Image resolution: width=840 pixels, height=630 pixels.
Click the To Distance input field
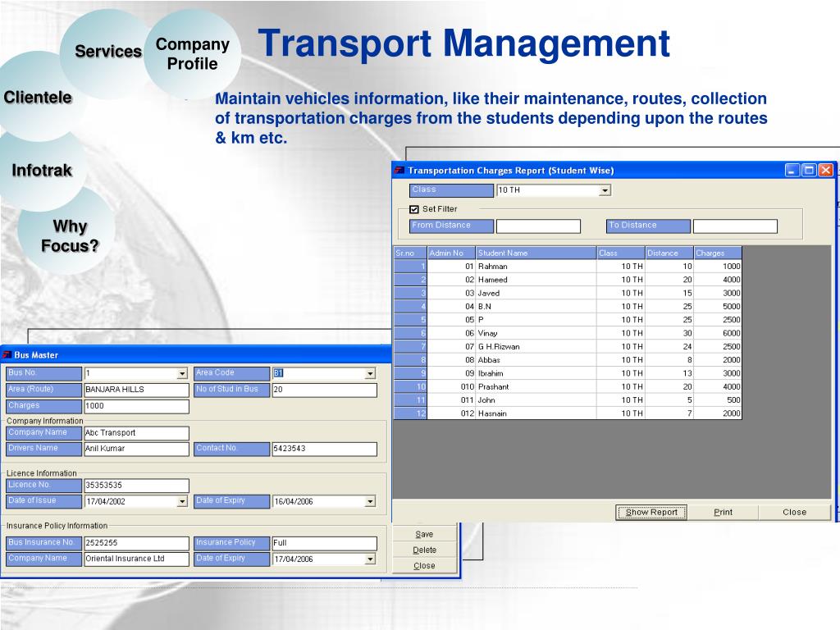coord(735,226)
